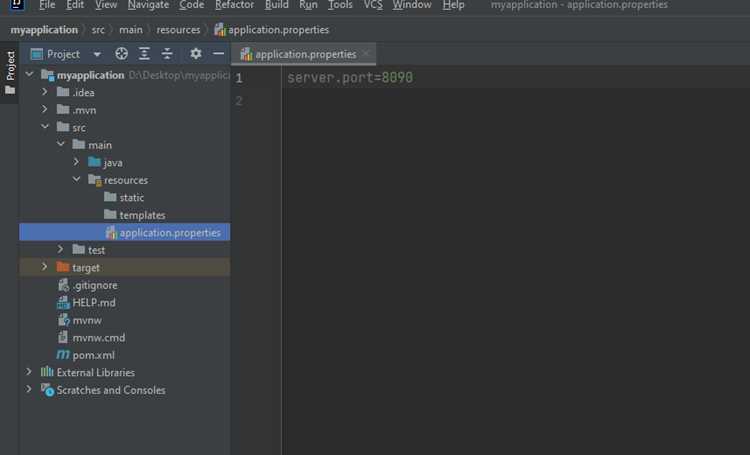The height and width of the screenshot is (455, 750).
Task: Expand the java folder
Action: [76, 162]
